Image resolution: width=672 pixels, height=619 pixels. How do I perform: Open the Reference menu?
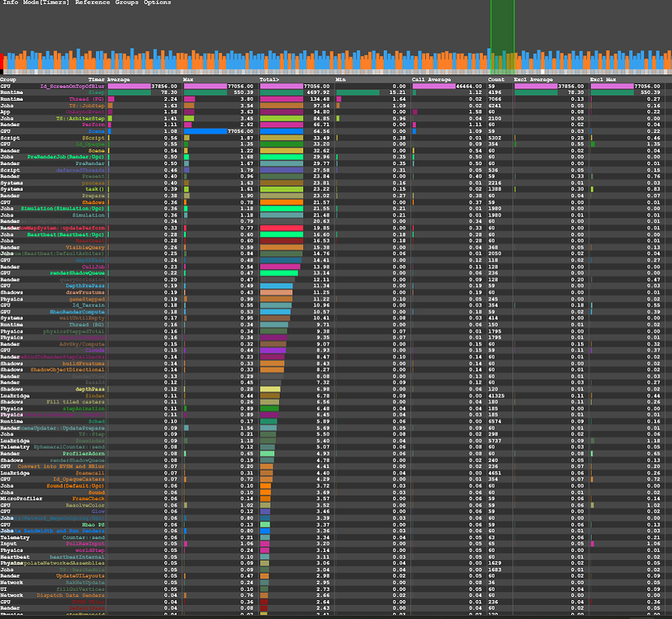pyautogui.click(x=92, y=2)
